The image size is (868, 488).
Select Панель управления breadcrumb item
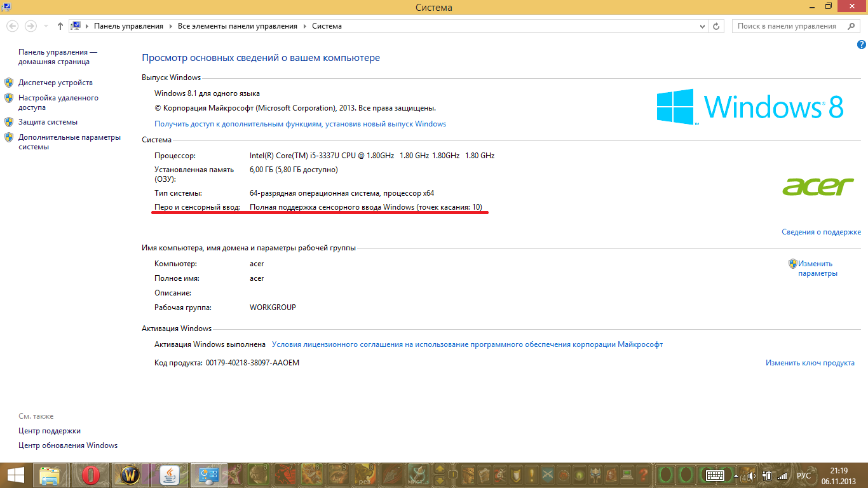pos(128,26)
